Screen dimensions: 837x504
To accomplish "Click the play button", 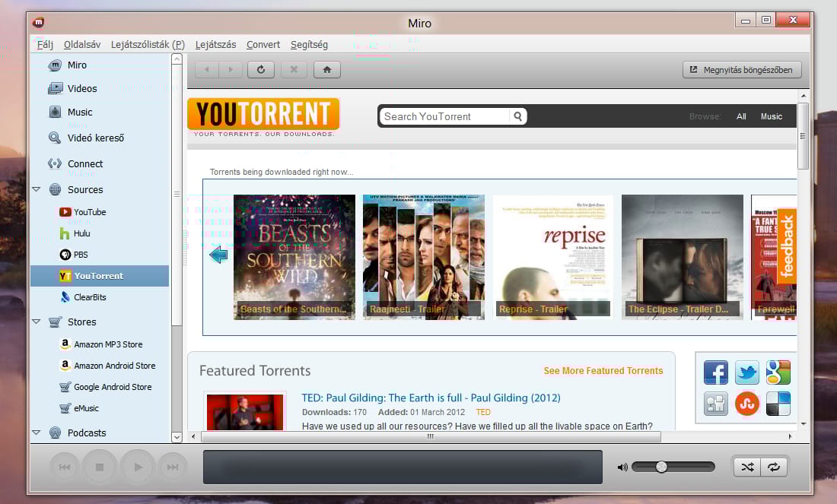I will pyautogui.click(x=138, y=468).
